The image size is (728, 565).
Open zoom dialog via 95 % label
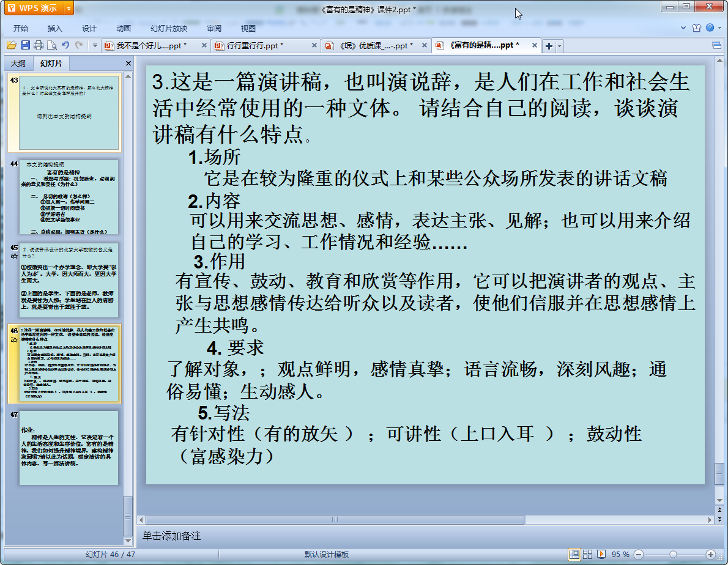point(620,555)
